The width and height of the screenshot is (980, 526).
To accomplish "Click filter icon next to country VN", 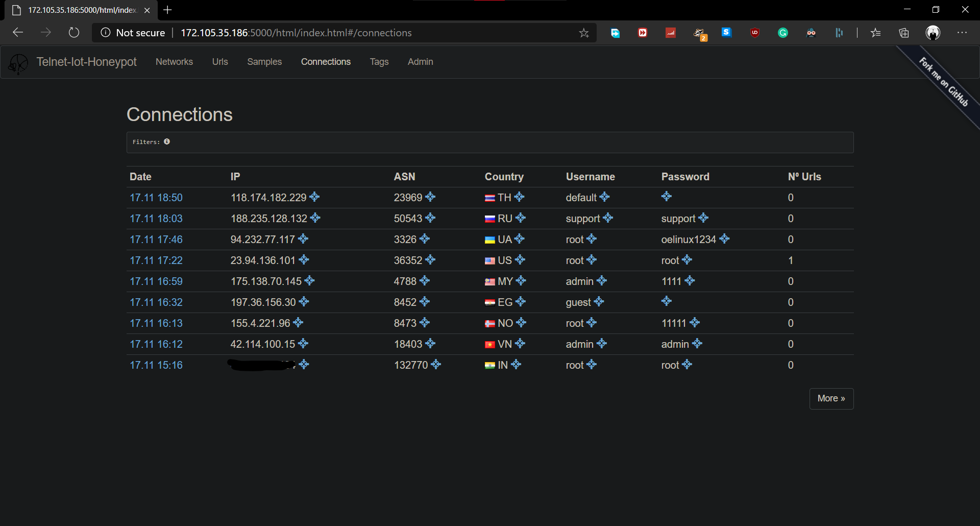I will pos(520,344).
